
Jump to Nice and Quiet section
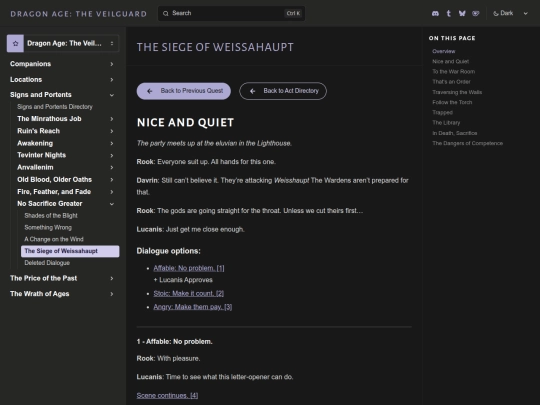[x=450, y=62]
